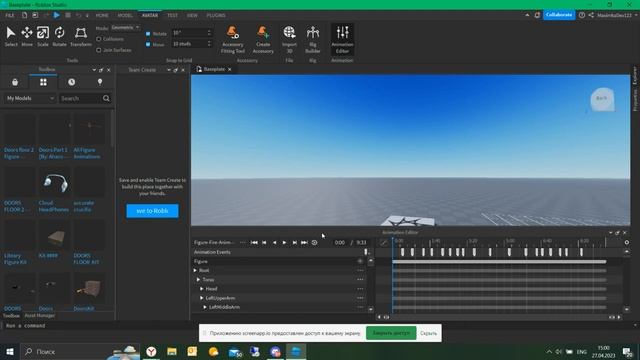
Task: Open the curve editor toggle icon
Action: [x=384, y=242]
